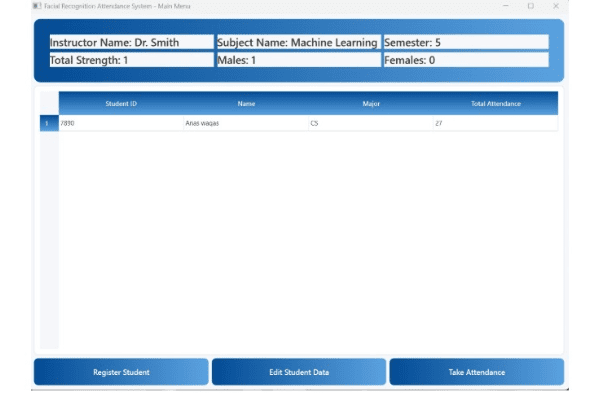The image size is (597, 393).
Task: Select the name cell Anas waqas
Action: point(246,123)
